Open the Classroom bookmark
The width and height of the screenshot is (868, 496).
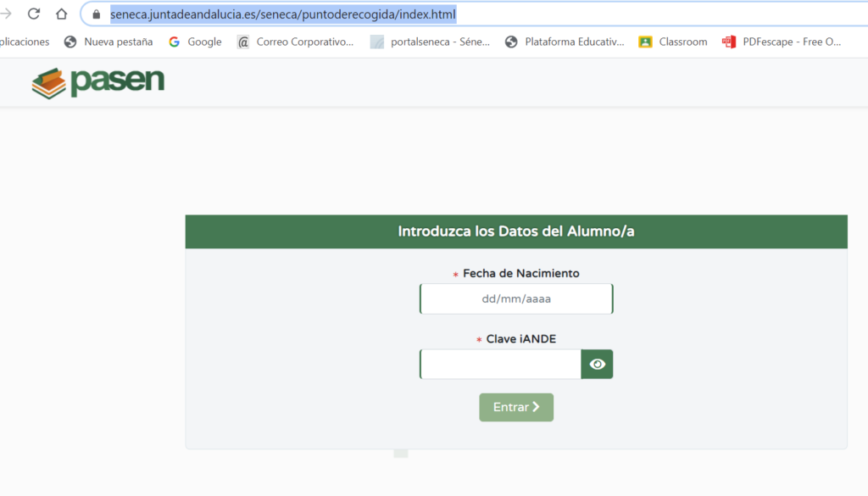673,42
